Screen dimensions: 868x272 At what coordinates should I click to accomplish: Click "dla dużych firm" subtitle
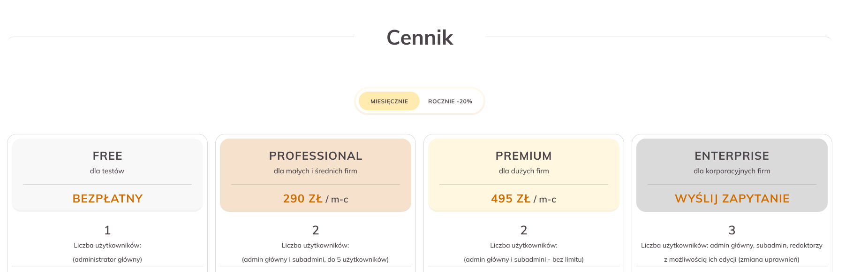pyautogui.click(x=524, y=171)
